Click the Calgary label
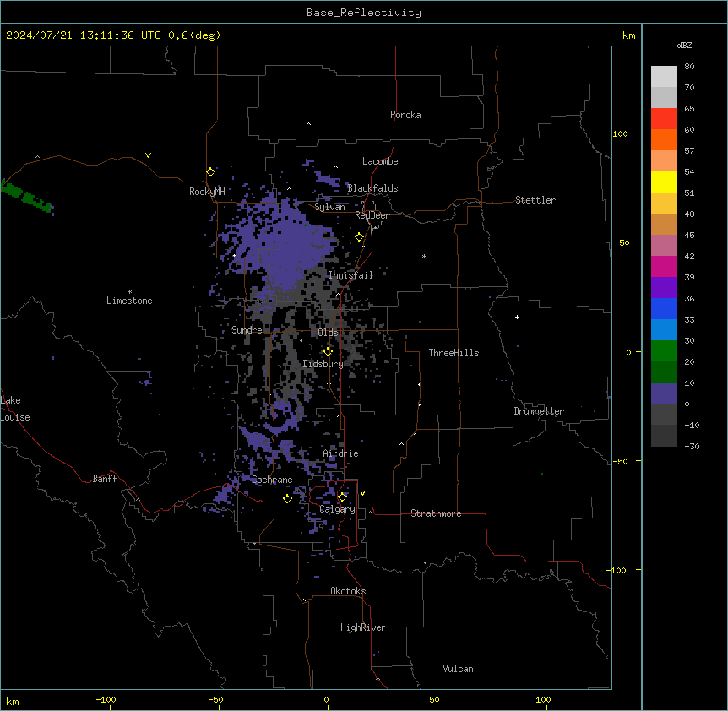This screenshot has height=711, width=728. point(337,509)
